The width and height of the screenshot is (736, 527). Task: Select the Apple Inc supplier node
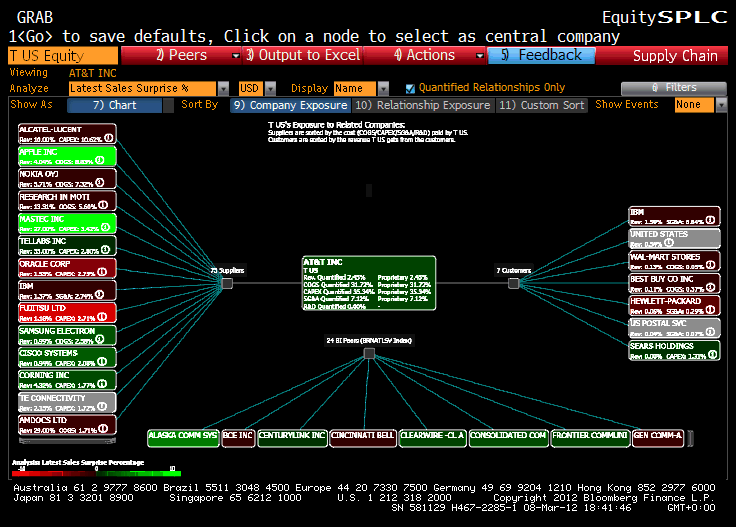coord(67,156)
